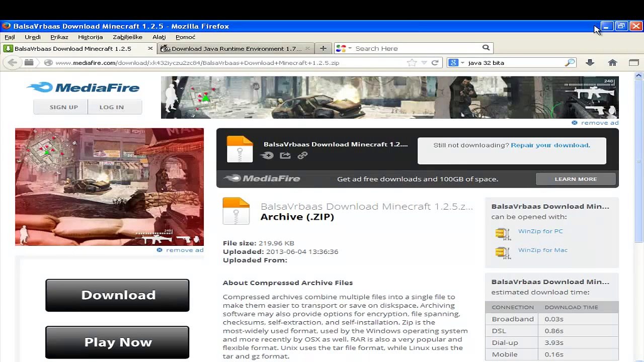
Task: Click remove ad link under left ad
Action: click(185, 250)
